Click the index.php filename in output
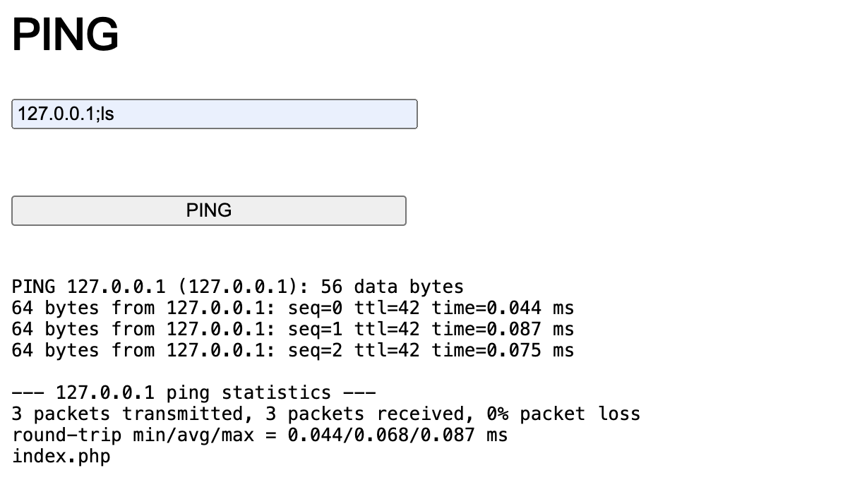Viewport: 850px width, 504px height. 61,457
